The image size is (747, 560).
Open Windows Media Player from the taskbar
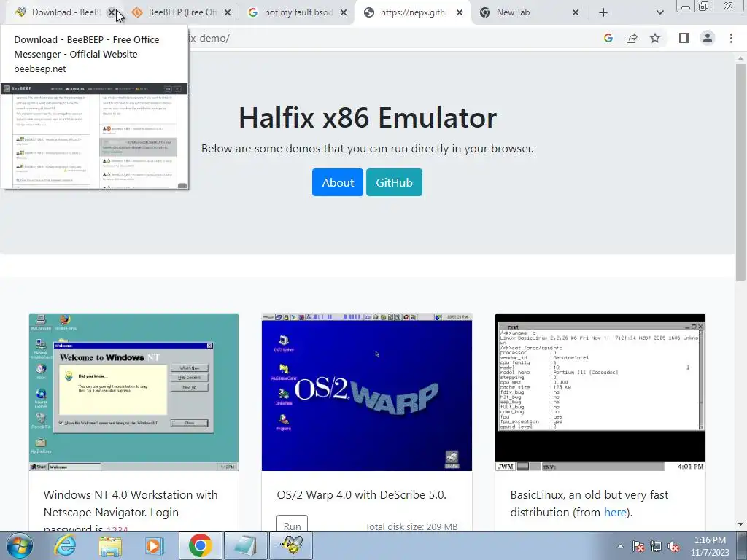pos(155,545)
